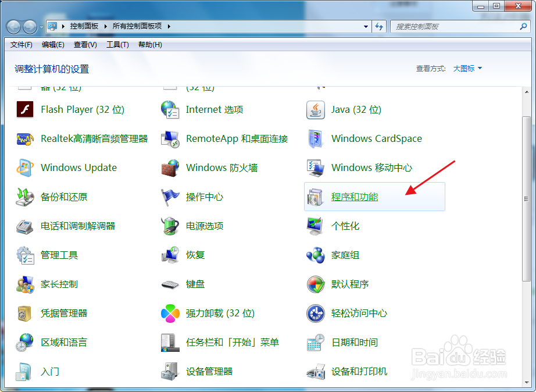Open the RemoteApp 和桌面连接 icon
Image resolution: width=536 pixels, height=392 pixels.
[170, 138]
